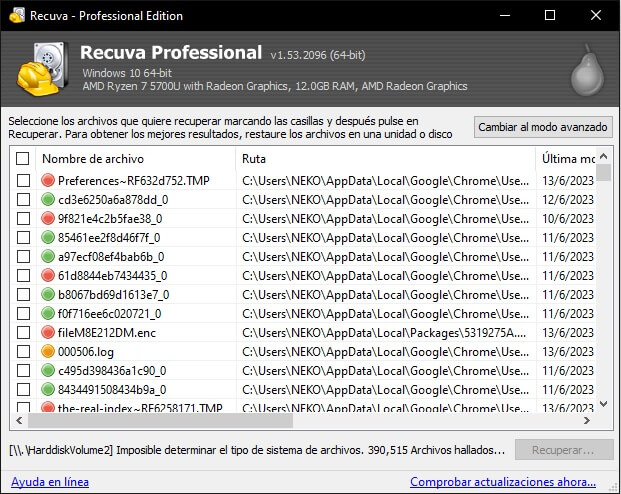Open Comprobar actualizaciones ahora link

[503, 482]
